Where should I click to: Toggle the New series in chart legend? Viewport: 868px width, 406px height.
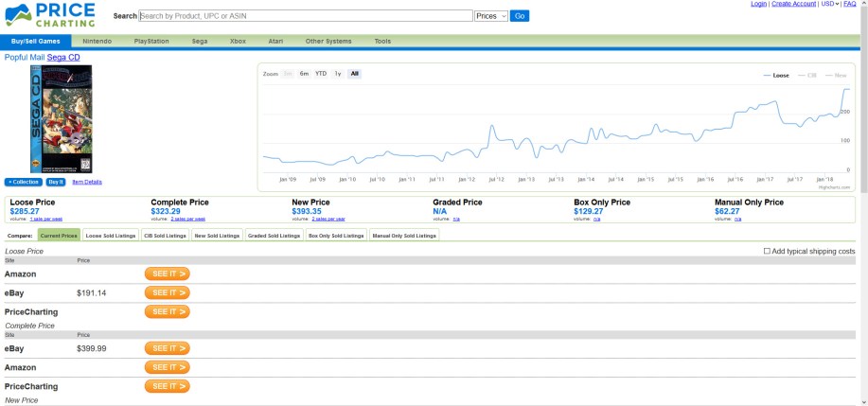click(x=837, y=75)
